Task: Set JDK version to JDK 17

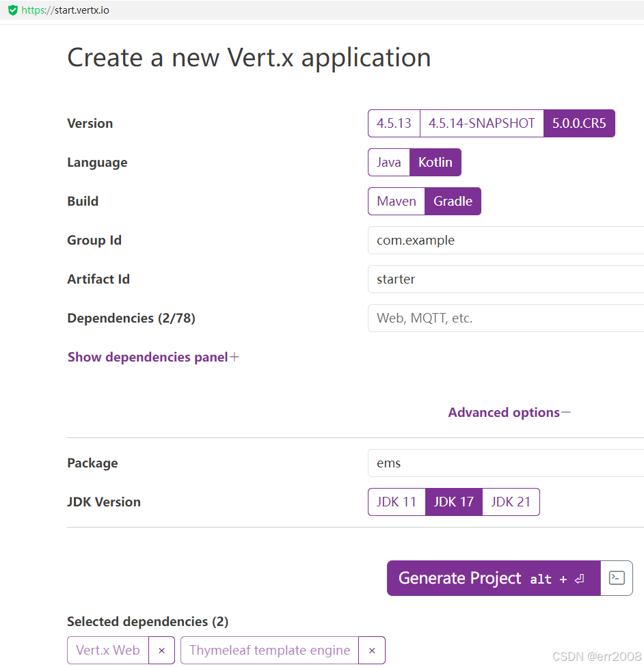Action: (454, 502)
